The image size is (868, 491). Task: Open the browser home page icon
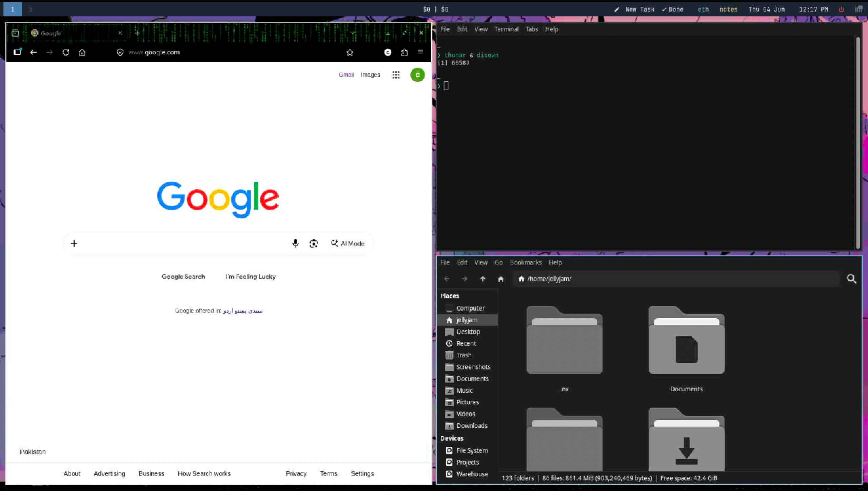point(82,52)
